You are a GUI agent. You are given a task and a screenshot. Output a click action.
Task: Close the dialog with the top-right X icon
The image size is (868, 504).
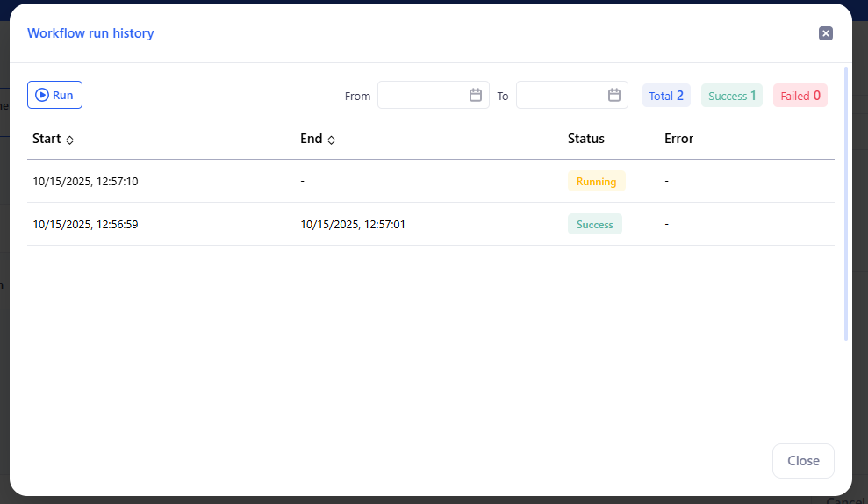(x=825, y=33)
